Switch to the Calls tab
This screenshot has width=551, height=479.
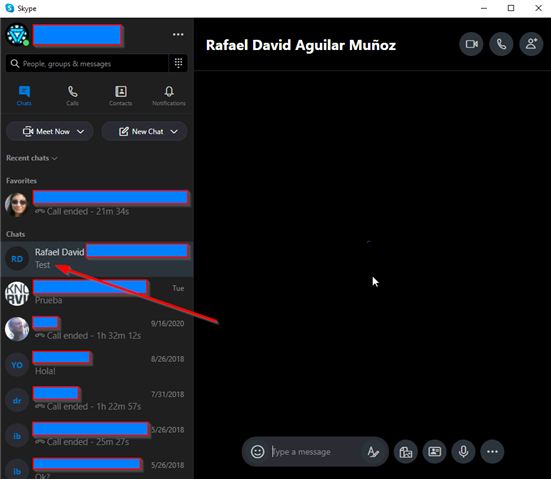(x=72, y=96)
